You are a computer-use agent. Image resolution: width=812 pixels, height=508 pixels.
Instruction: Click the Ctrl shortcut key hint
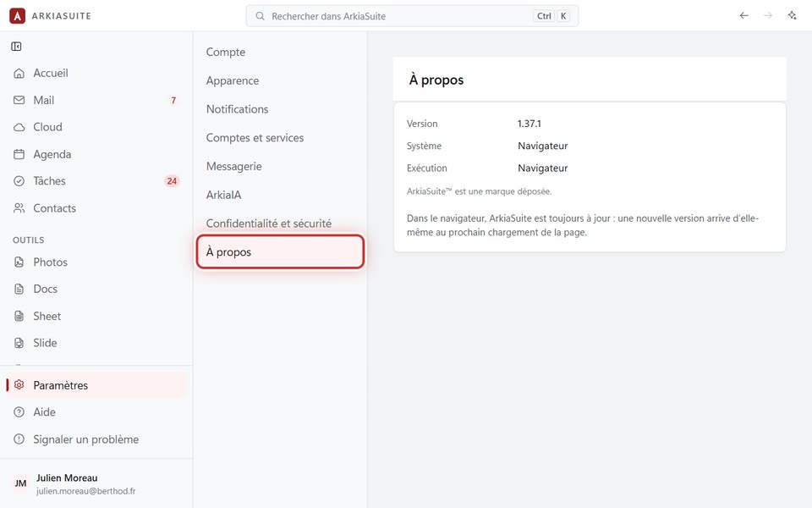click(x=544, y=16)
